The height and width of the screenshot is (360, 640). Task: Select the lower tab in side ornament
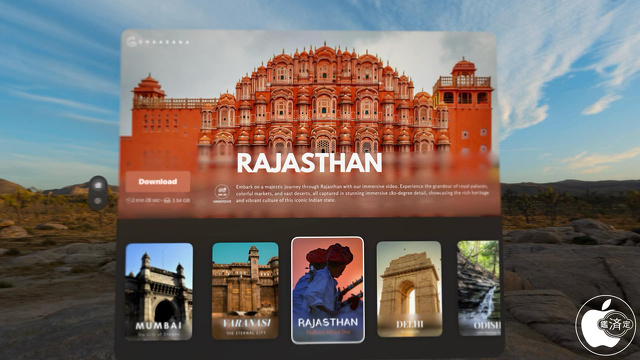point(98,201)
